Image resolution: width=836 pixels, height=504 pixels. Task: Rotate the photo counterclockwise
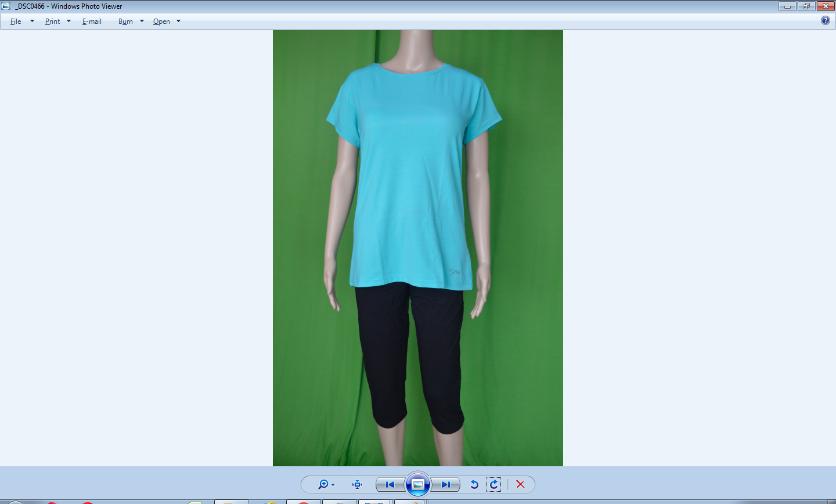[x=474, y=484]
